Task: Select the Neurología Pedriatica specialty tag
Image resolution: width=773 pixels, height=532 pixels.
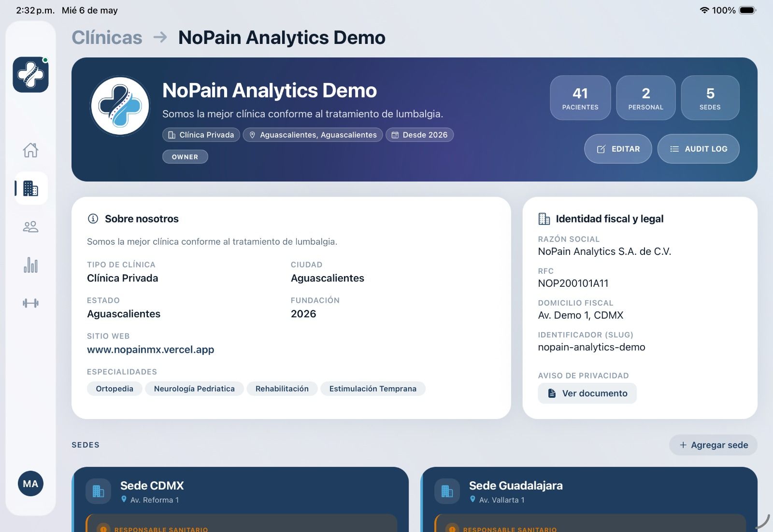Action: pyautogui.click(x=194, y=389)
